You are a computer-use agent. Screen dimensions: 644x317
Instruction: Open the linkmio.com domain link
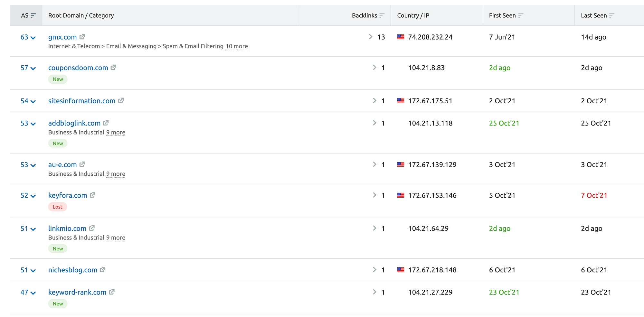[x=67, y=228]
